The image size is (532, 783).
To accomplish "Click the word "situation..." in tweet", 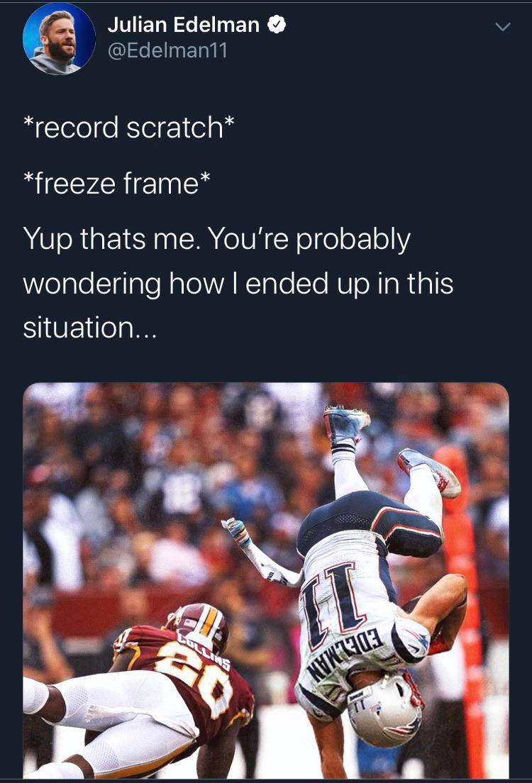I will click(x=90, y=328).
